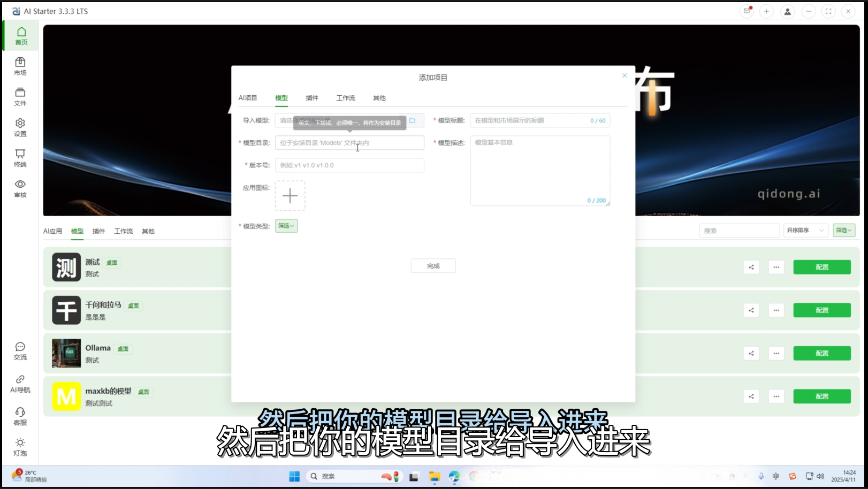868x489 pixels.
Task: Open the 审核 review eye icon
Action: (20, 188)
